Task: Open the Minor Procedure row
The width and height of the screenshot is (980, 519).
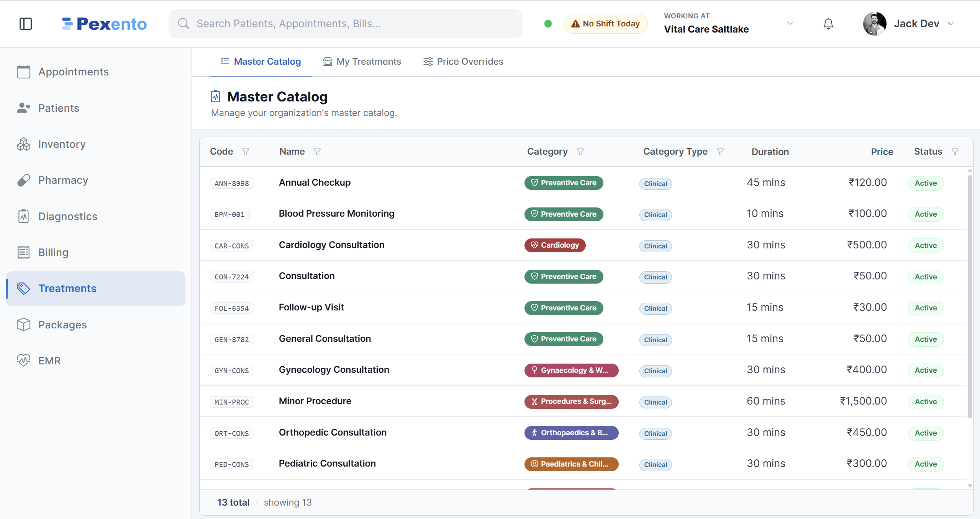Action: (x=583, y=401)
